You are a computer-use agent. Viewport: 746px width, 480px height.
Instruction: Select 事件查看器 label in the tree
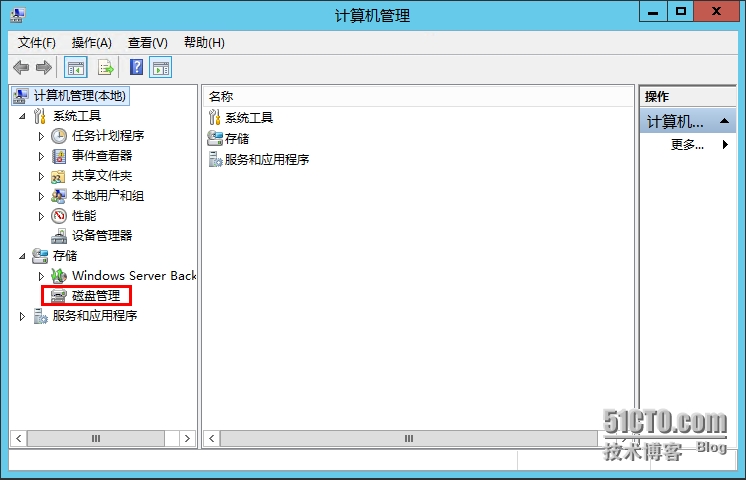[102, 156]
